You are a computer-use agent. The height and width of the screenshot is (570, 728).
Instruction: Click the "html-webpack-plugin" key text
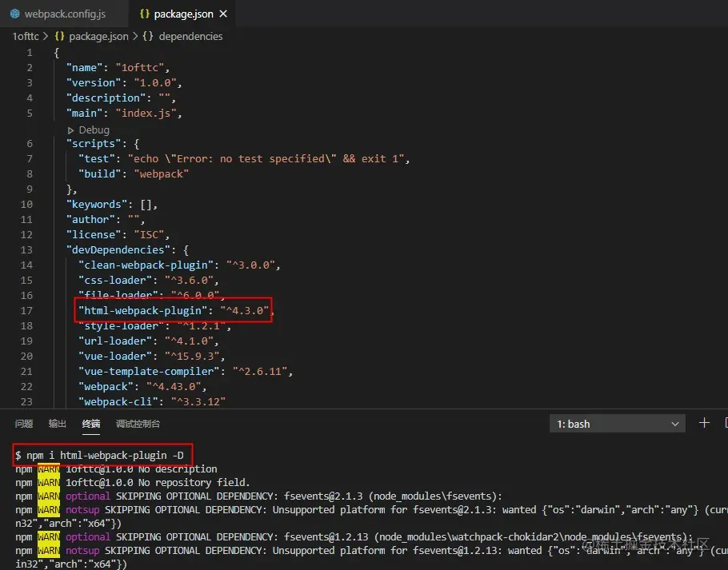click(x=142, y=310)
